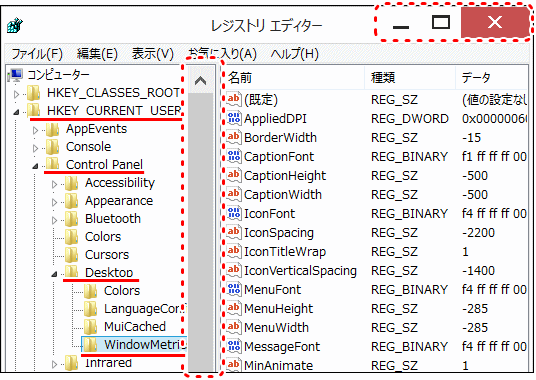Collapse the HKEY_CURRENT_USER node
Image resolution: width=536 pixels, height=380 pixels.
click(x=16, y=112)
